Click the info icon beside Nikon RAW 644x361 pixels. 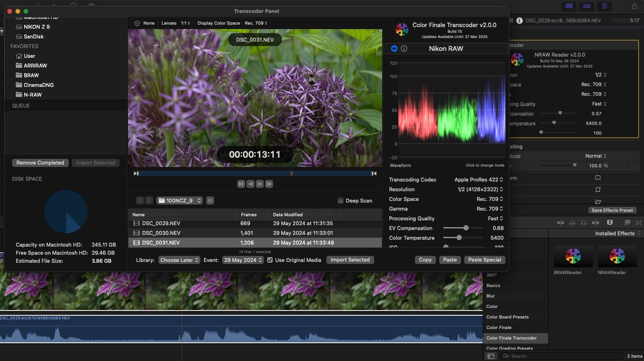coord(404,49)
